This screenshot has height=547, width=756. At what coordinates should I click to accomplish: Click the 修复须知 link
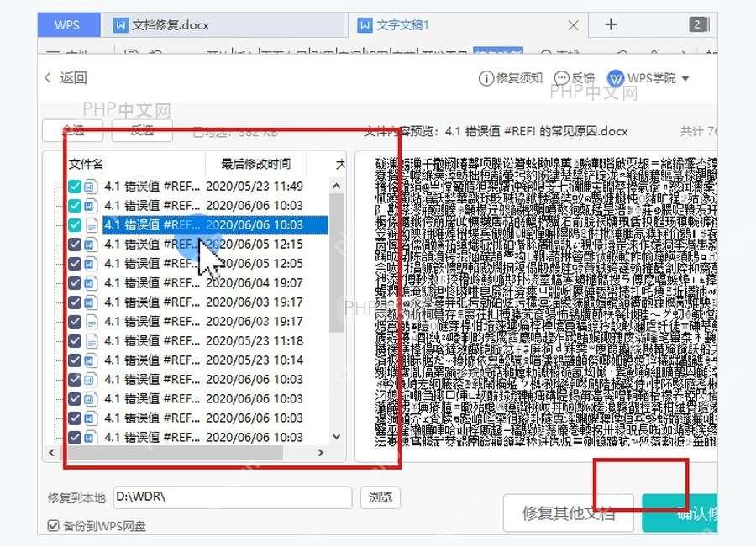[519, 78]
